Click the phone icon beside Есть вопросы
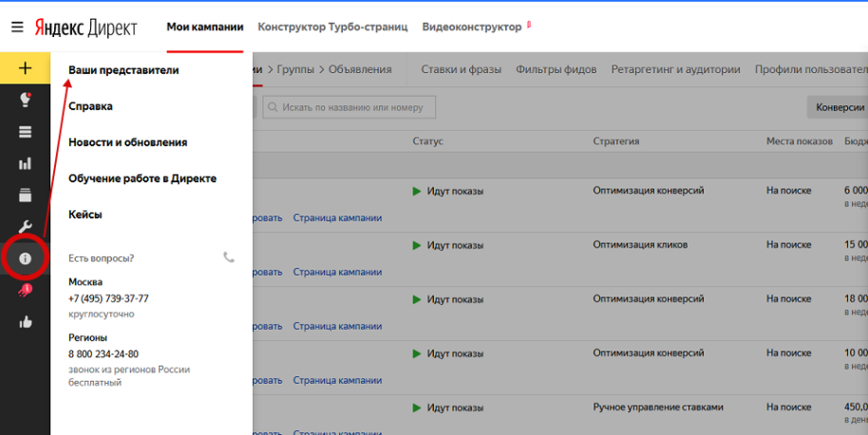 click(229, 257)
